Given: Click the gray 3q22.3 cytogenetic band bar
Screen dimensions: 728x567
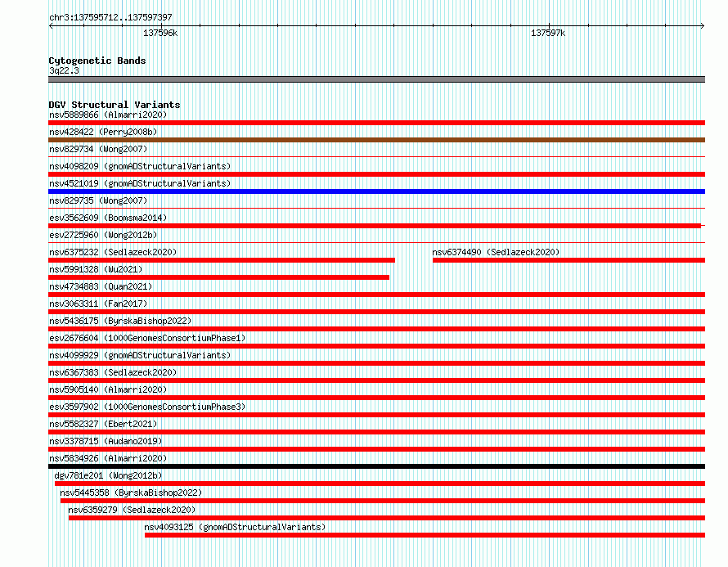Looking at the screenshot, I should pyautogui.click(x=376, y=79).
